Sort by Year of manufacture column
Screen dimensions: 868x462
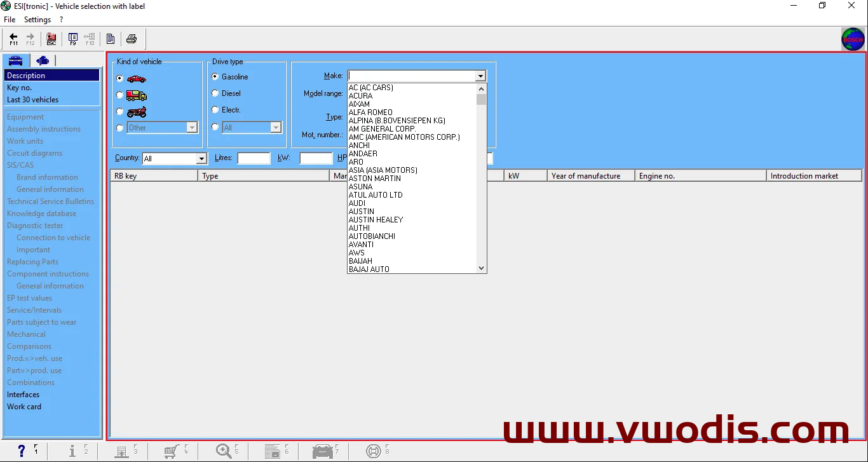point(591,176)
